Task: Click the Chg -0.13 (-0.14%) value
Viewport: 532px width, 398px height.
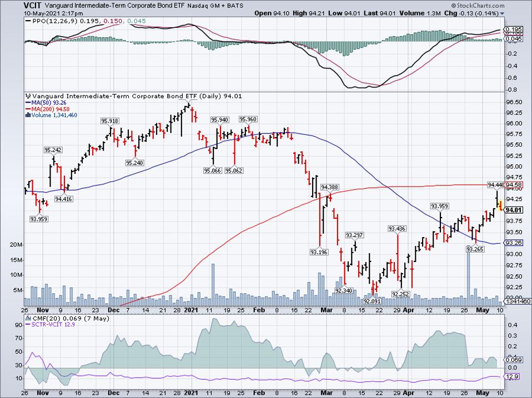Action: click(x=471, y=13)
